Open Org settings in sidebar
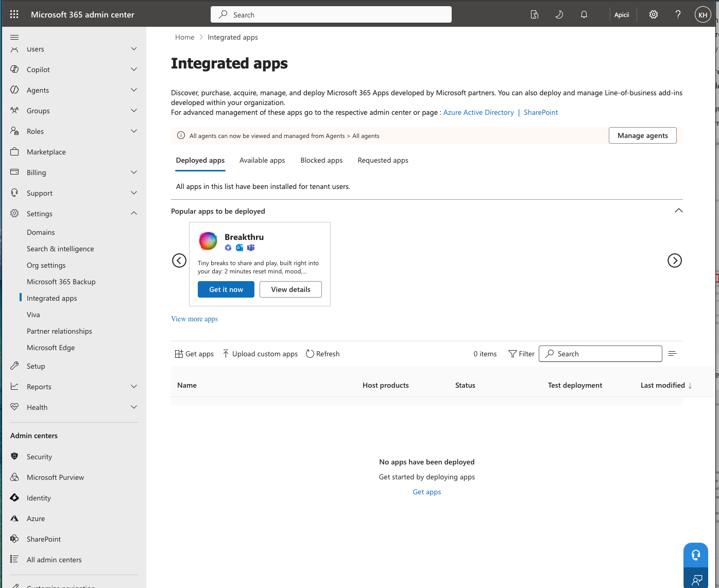719x588 pixels. (x=46, y=265)
